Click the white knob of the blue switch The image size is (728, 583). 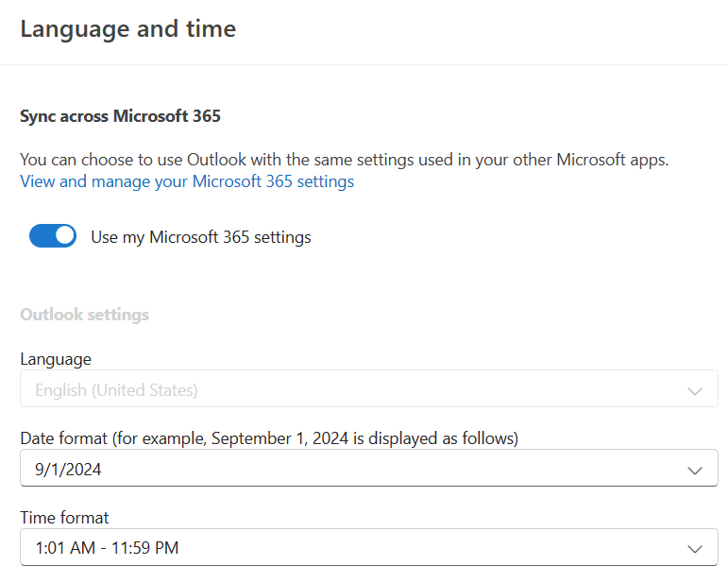click(x=64, y=236)
